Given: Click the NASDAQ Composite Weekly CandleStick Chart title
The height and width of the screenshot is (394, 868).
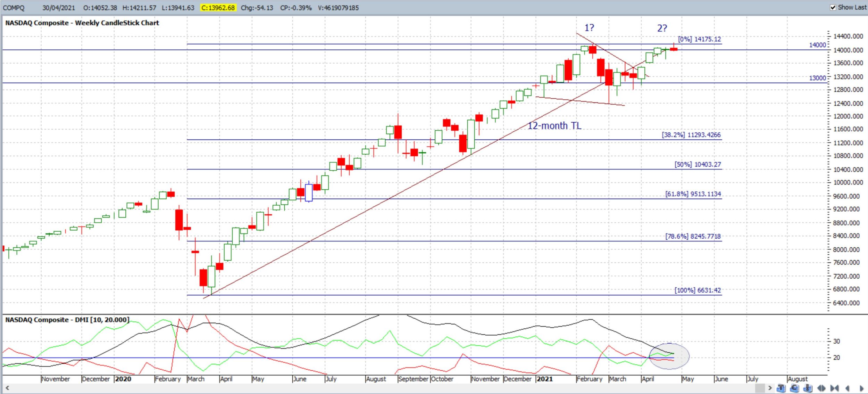Looking at the screenshot, I should click(82, 23).
